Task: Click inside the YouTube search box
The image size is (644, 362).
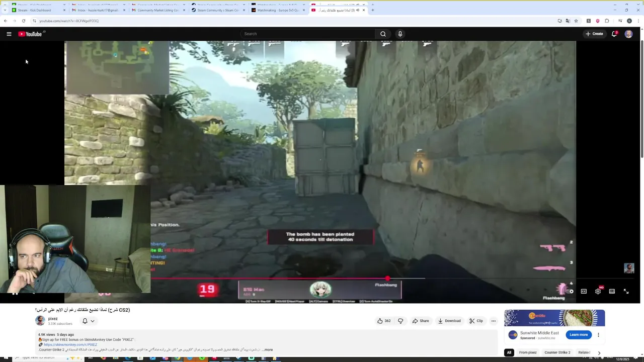Action: (x=307, y=34)
